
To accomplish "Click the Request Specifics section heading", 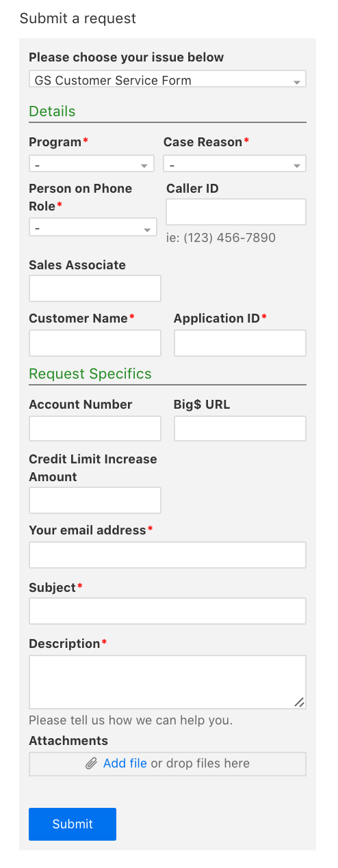I will pyautogui.click(x=90, y=374).
